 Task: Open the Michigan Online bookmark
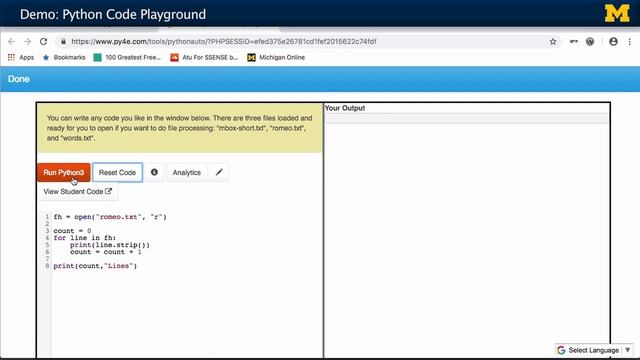276,58
